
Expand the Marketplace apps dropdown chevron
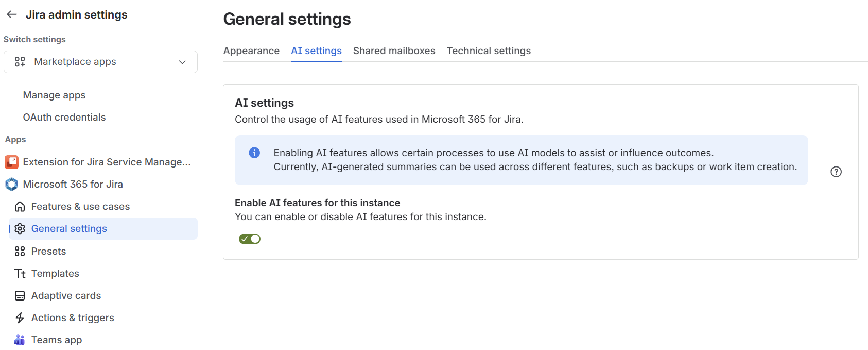pyautogui.click(x=182, y=62)
